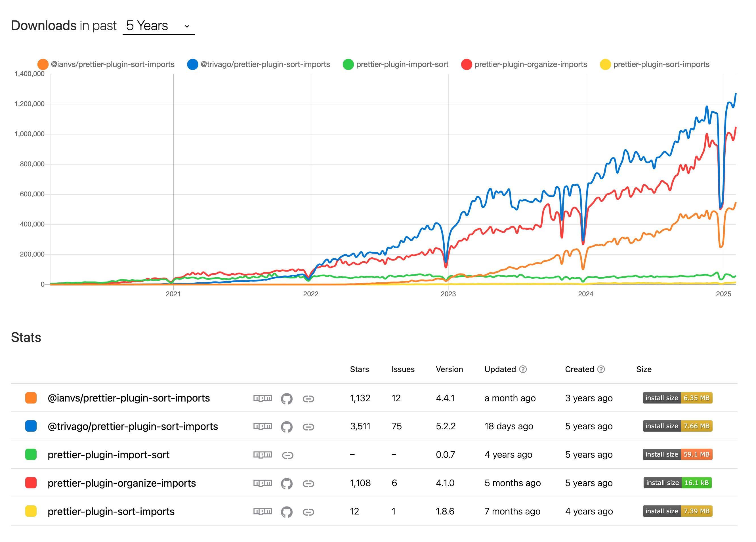
Task: Click link icon in the yellow prettier-plugin-sort-imports row
Action: pos(308,512)
